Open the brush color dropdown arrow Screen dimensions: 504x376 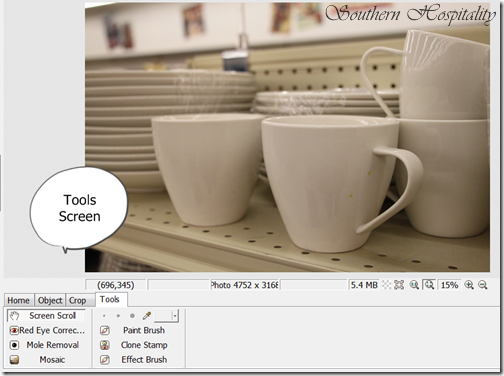pyautogui.click(x=175, y=316)
